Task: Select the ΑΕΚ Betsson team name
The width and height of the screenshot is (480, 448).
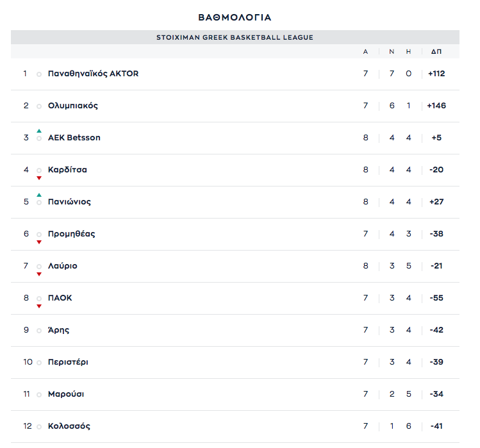Action: (74, 138)
